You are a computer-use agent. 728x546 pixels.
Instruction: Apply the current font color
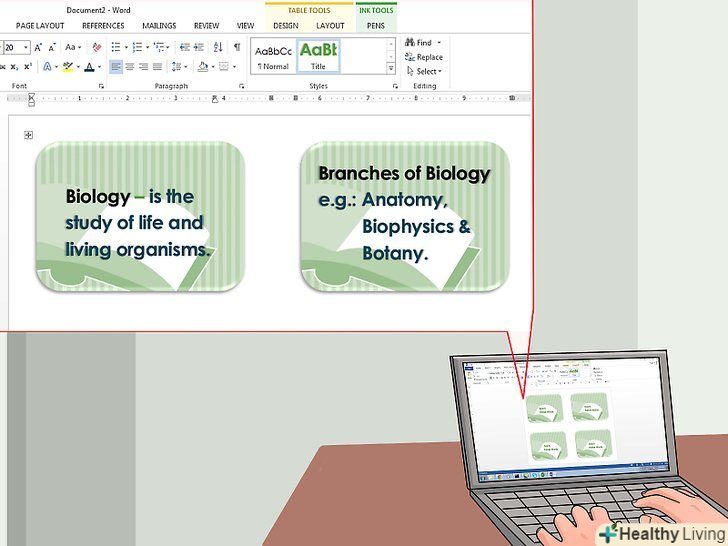click(x=89, y=67)
